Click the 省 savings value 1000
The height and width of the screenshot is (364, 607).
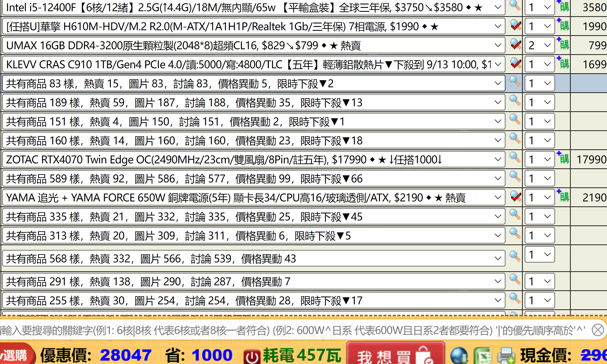pyautogui.click(x=212, y=355)
